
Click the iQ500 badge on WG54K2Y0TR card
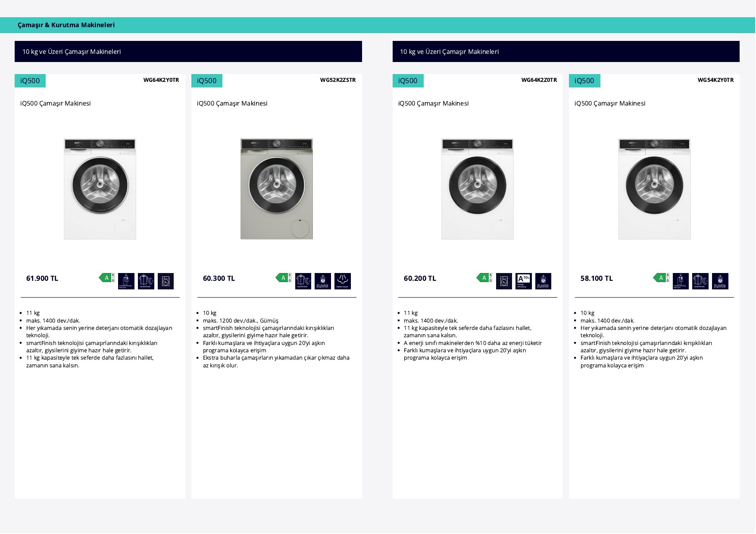[584, 81]
